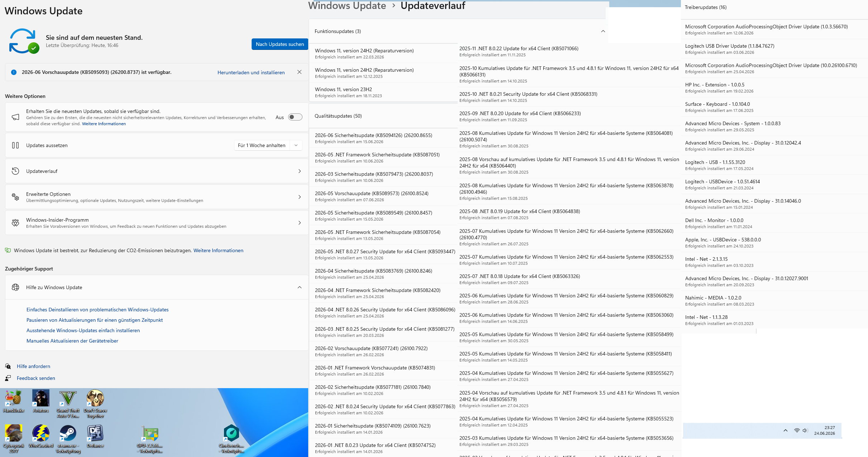
Task: Open the HandBrake desktop shortcut
Action: coord(14,401)
